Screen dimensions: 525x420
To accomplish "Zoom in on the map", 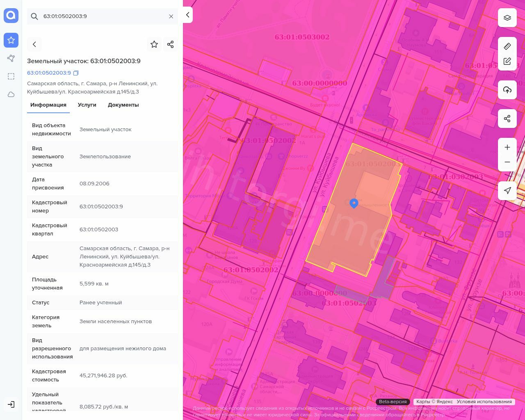I will [x=507, y=147].
